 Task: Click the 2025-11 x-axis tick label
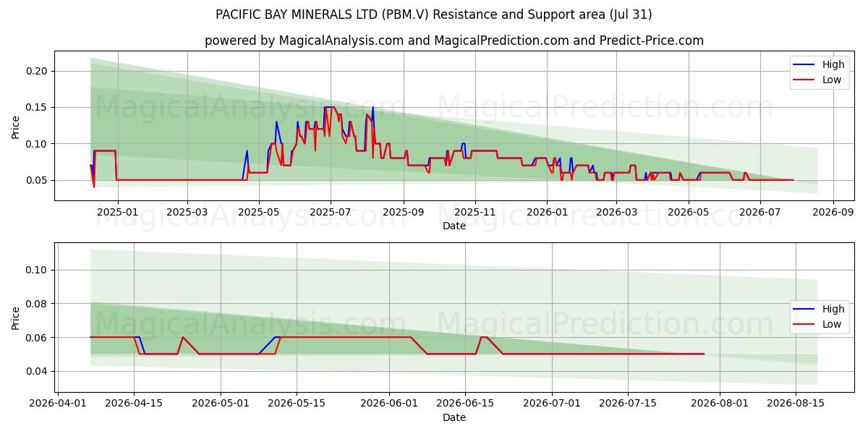click(475, 212)
